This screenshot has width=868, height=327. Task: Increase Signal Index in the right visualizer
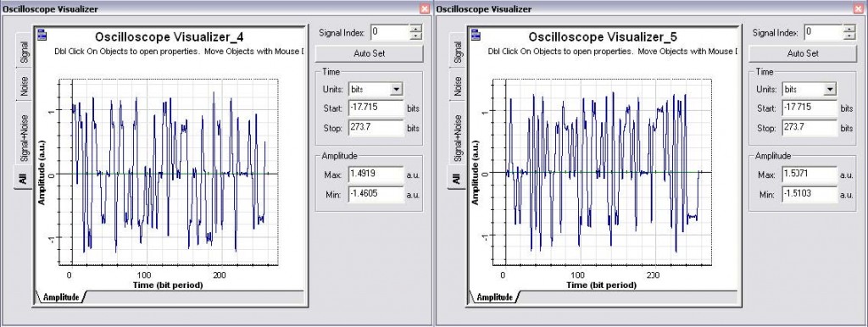pos(849,28)
